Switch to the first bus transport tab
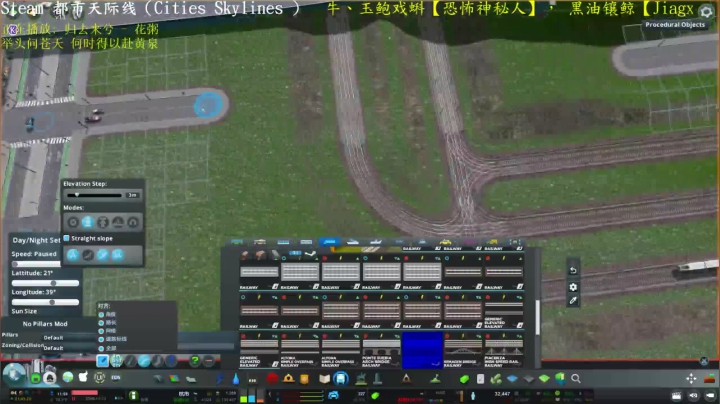Image resolution: width=720 pixels, height=404 pixels. click(237, 242)
